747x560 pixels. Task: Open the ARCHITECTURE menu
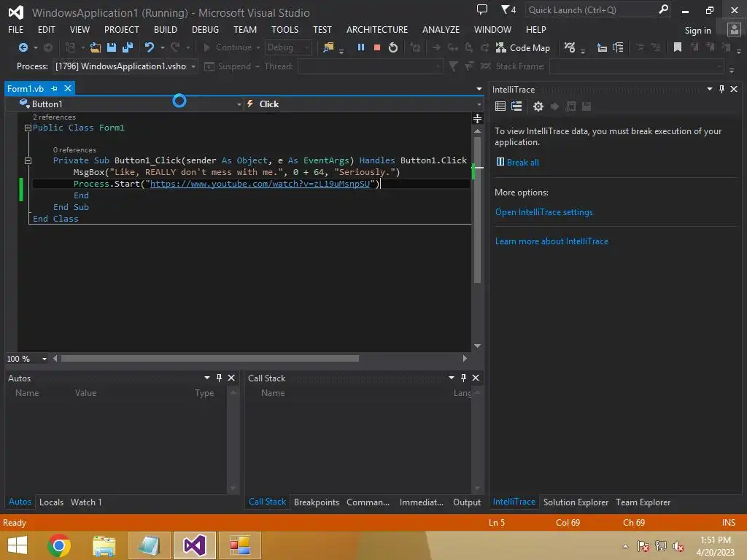(377, 29)
